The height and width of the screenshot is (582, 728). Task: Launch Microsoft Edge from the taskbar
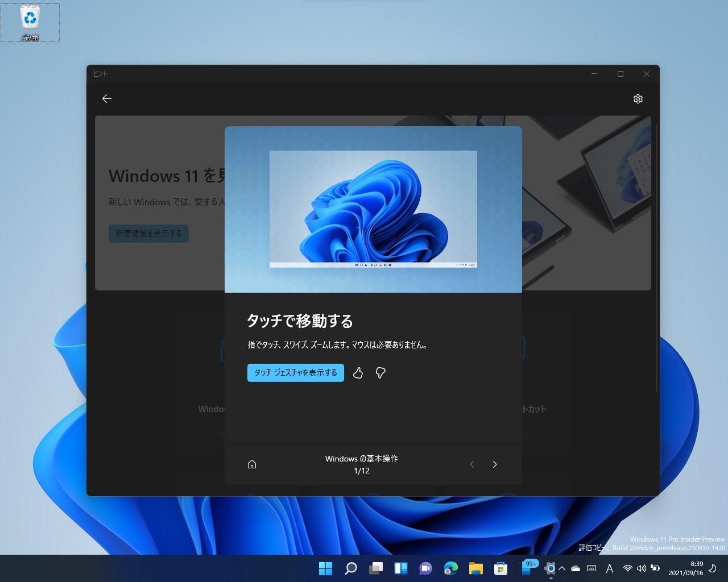pos(450,568)
